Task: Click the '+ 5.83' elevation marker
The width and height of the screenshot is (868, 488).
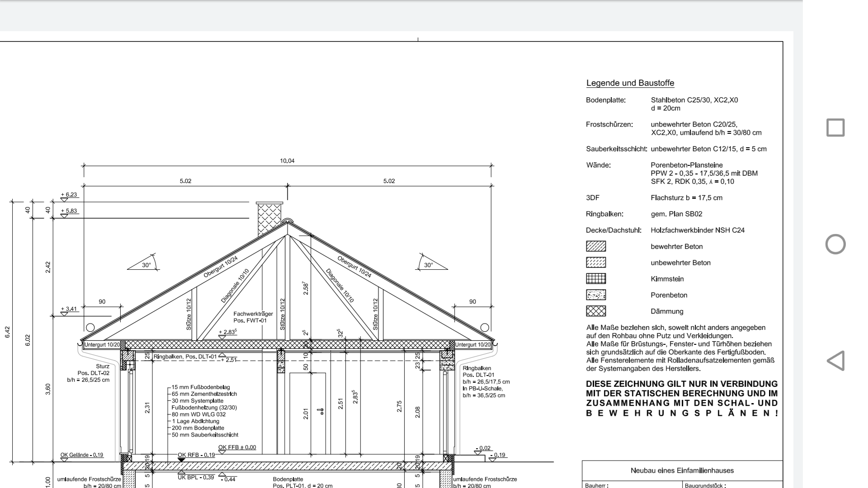Action: pyautogui.click(x=69, y=213)
